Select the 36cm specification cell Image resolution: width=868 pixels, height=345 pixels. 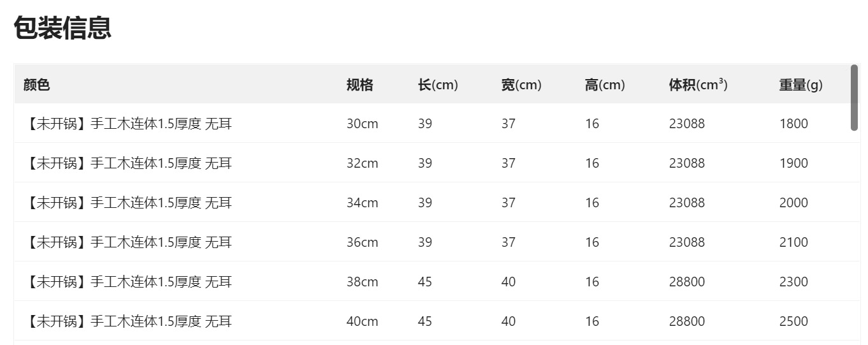click(x=362, y=242)
